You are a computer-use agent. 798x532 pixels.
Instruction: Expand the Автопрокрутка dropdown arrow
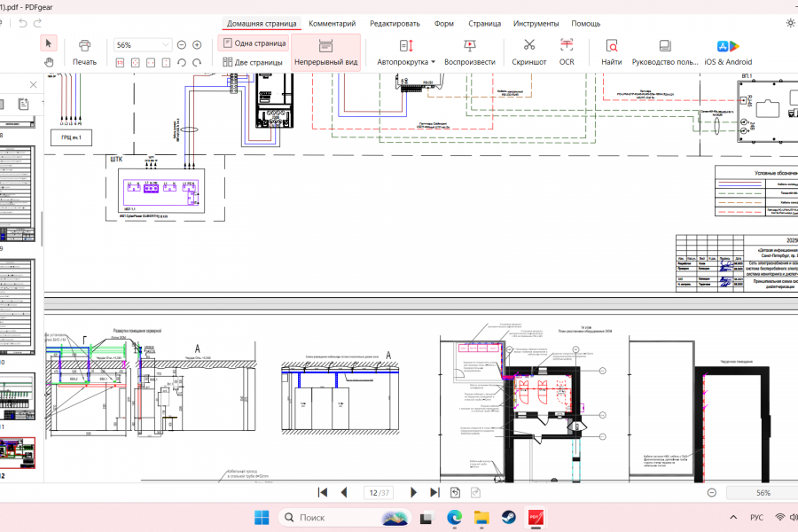pyautogui.click(x=434, y=62)
